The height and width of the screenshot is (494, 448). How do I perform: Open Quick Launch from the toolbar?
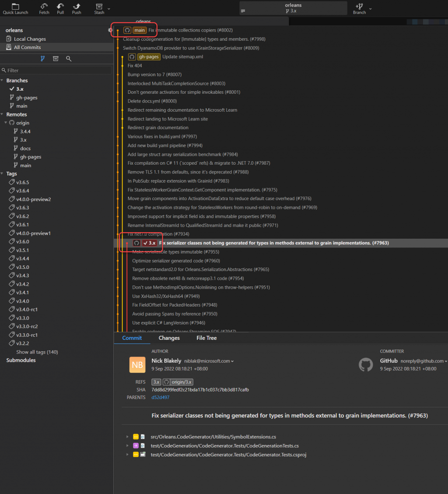coord(15,8)
